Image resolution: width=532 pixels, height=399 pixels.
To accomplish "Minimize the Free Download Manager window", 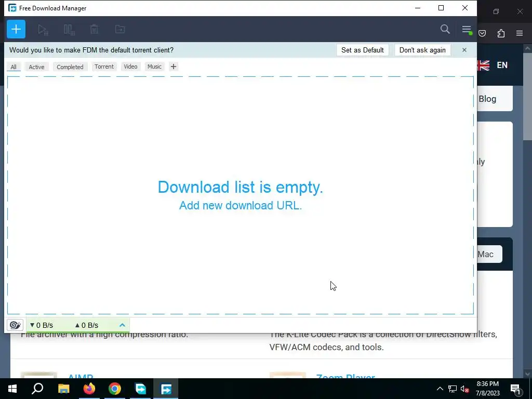I will (x=418, y=8).
